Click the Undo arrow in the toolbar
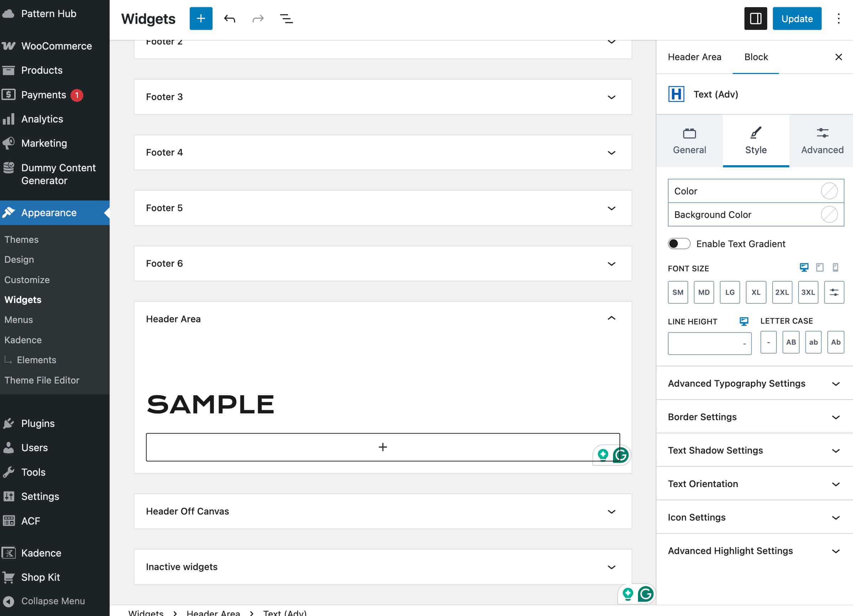The height and width of the screenshot is (616, 853). click(230, 19)
